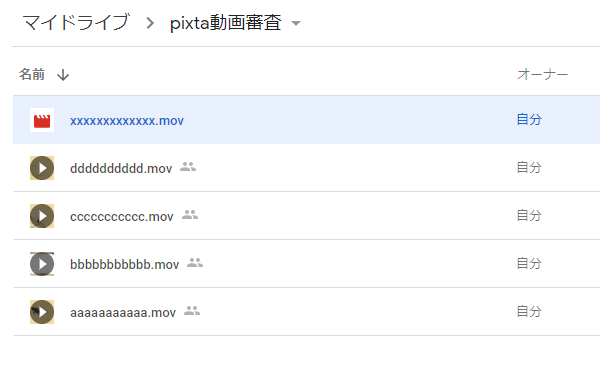Click shared people icon beside aaaaaaaaaaa.mov
The height and width of the screenshot is (368, 600).
click(192, 311)
